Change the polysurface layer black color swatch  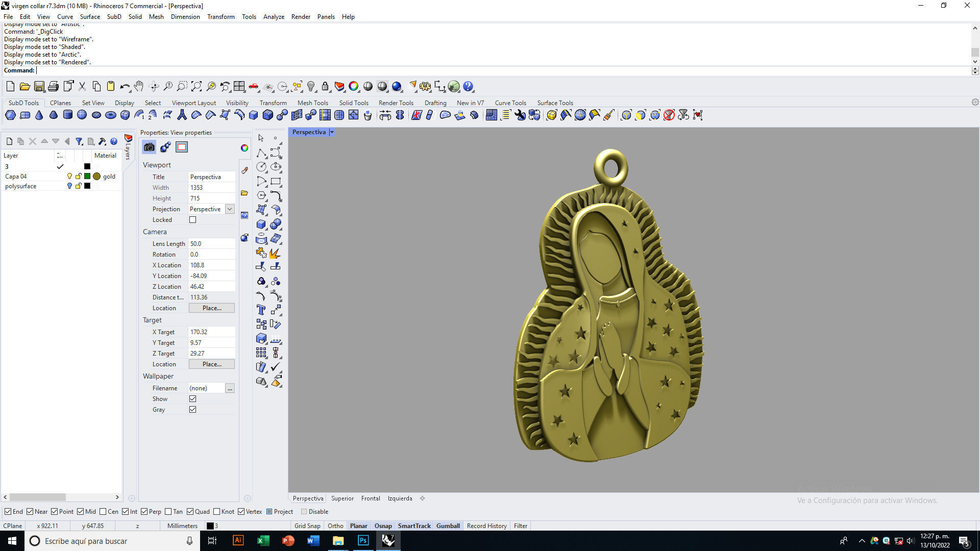click(x=87, y=186)
